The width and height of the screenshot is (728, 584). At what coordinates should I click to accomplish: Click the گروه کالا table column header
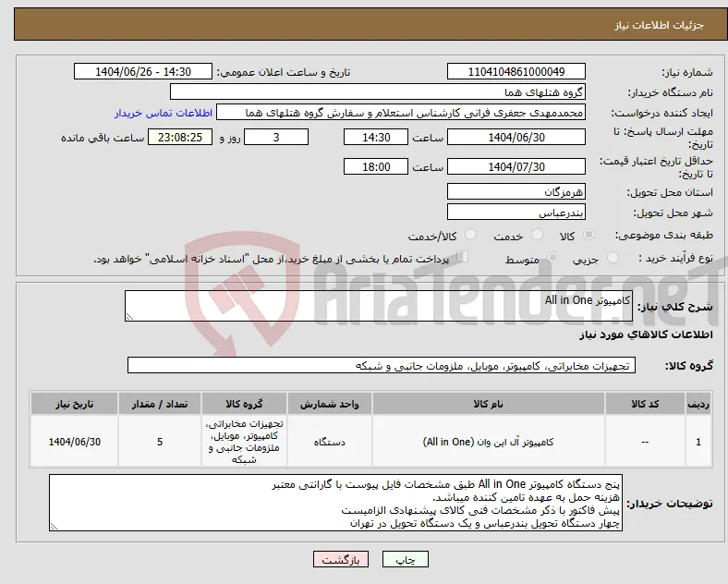point(244,404)
